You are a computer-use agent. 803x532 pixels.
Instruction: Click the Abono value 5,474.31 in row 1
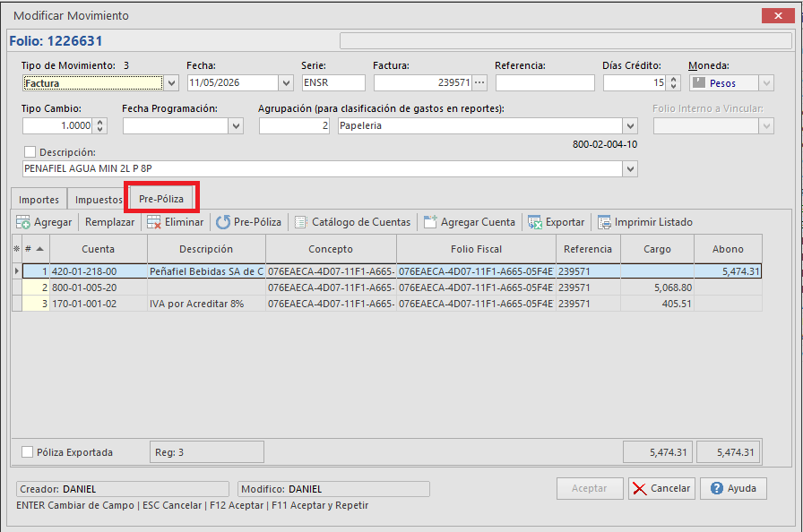[x=728, y=271]
